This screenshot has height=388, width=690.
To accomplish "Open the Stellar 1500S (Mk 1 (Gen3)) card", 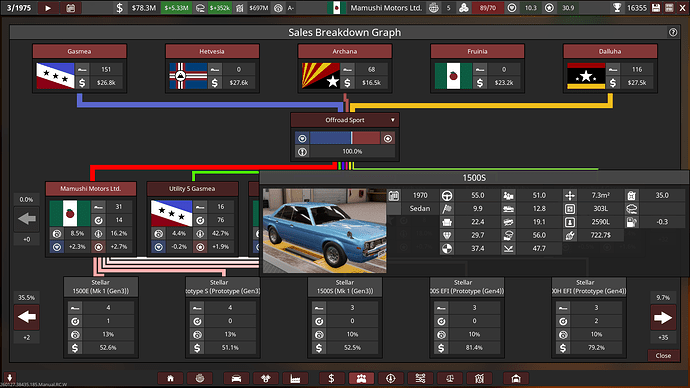I will pyautogui.click(x=345, y=317).
